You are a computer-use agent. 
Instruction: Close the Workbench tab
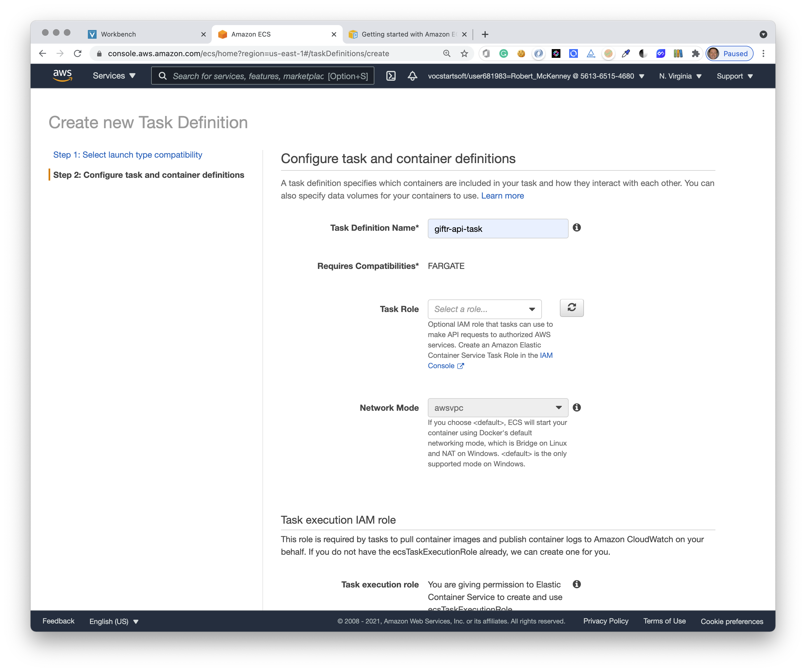(204, 35)
